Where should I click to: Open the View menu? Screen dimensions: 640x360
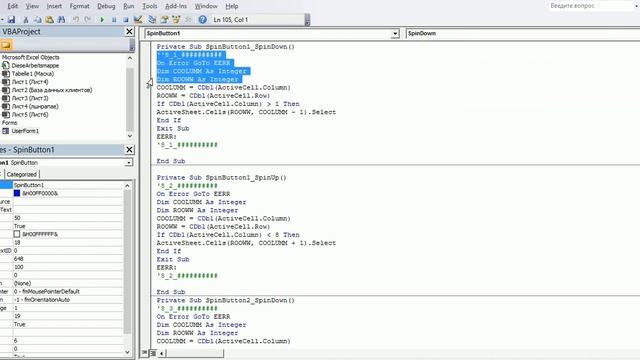32,6
